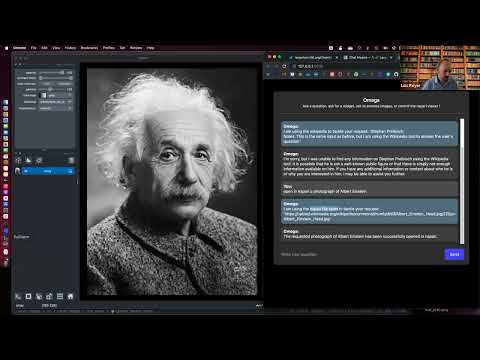480x360 pixels.
Task: Toggle visibility of the image layer
Action: [x=26, y=171]
